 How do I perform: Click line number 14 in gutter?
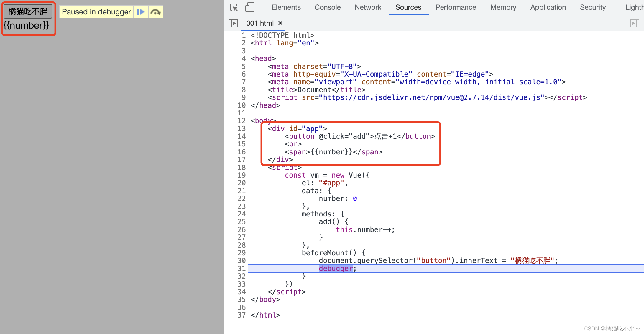[241, 136]
